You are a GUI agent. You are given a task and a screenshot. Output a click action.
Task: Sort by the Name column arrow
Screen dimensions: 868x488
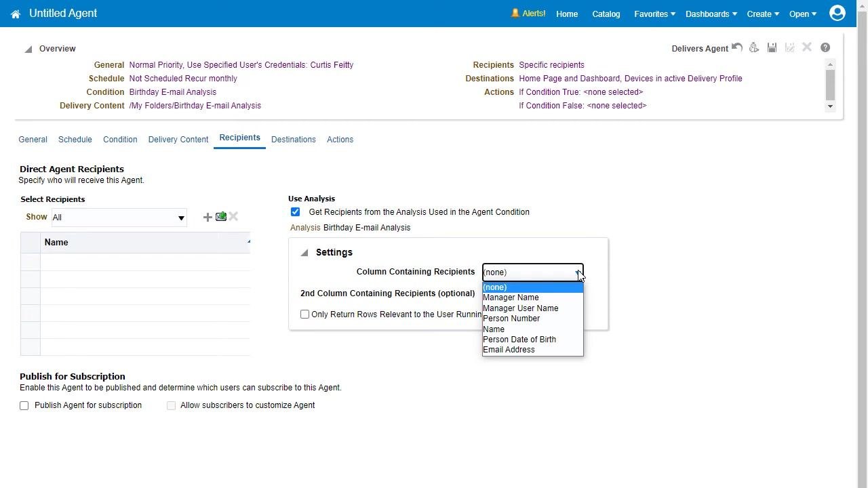click(x=249, y=241)
